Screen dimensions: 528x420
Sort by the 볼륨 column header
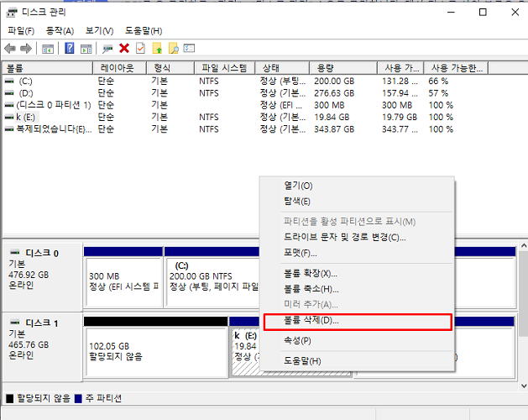tap(48, 68)
